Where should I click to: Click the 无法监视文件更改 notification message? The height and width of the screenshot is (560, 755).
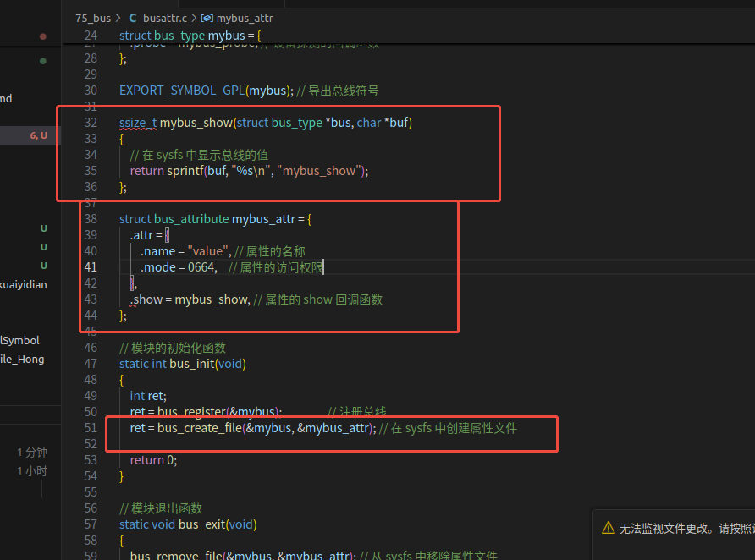pos(687,528)
